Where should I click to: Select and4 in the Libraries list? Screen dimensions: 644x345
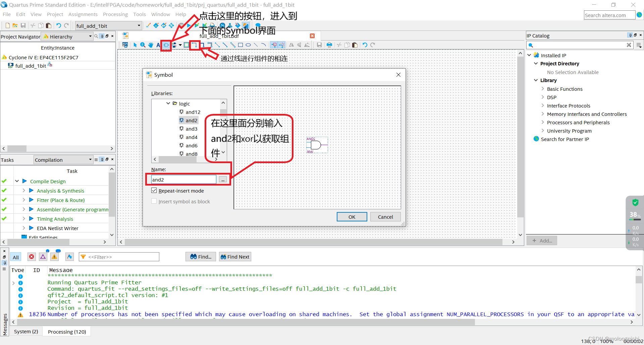tap(192, 137)
